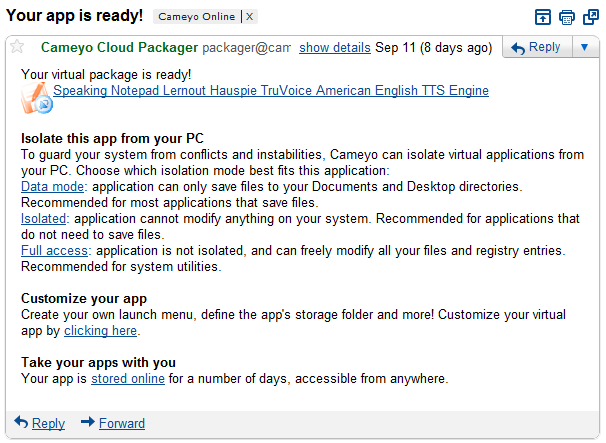Click the collapse-all icon at top right
Viewport: 606px width, 443px height.
pyautogui.click(x=542, y=17)
